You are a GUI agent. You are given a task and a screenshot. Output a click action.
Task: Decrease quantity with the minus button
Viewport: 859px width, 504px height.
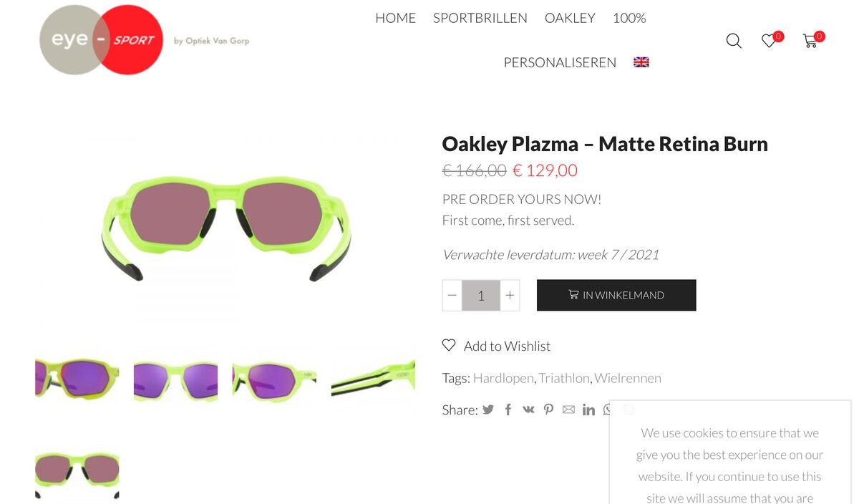452,295
